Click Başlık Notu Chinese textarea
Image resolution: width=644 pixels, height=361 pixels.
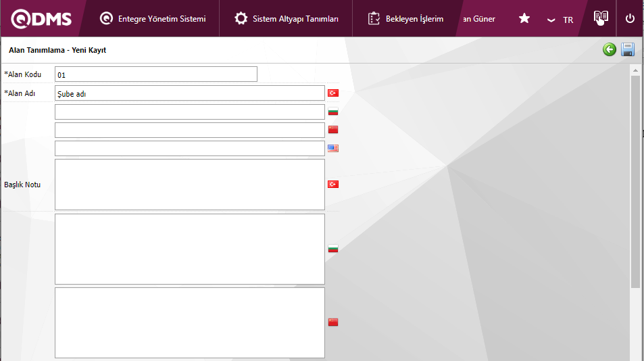click(x=190, y=323)
